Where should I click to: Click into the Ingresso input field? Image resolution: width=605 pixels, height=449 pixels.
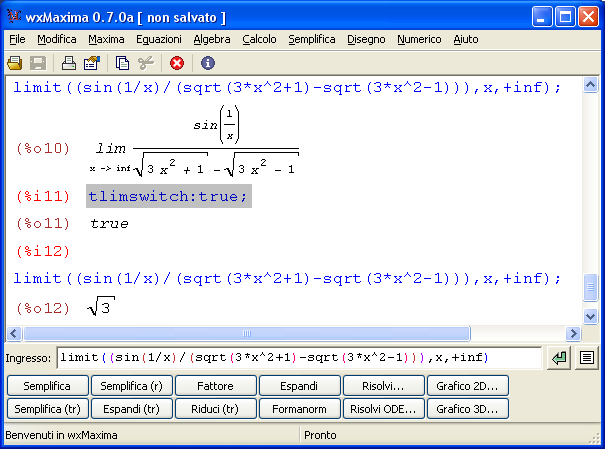pyautogui.click(x=299, y=358)
